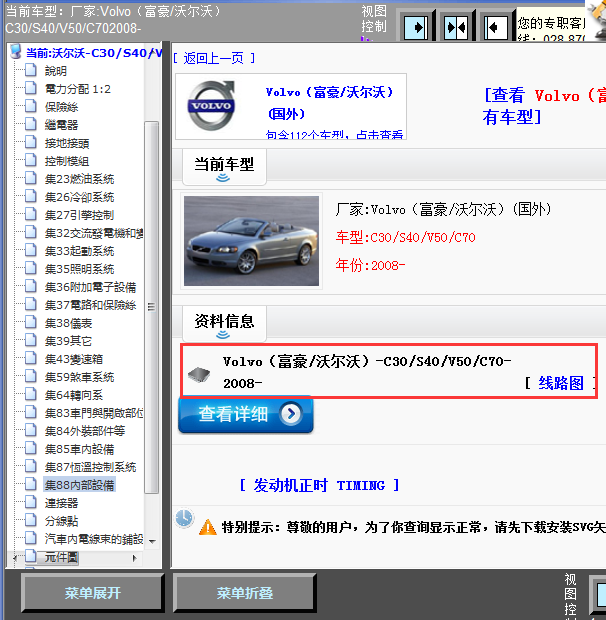Click the module chip icon in the red-bordered data row
The image size is (606, 620).
pyautogui.click(x=199, y=374)
